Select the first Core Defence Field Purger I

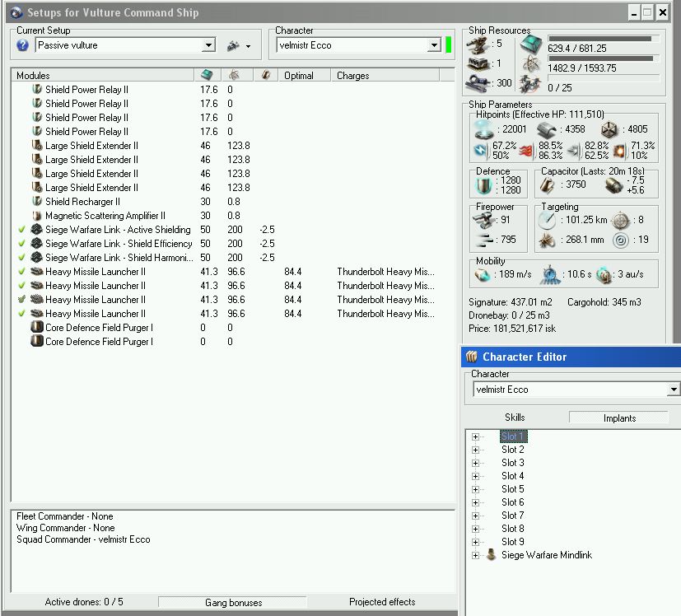[x=232, y=328]
